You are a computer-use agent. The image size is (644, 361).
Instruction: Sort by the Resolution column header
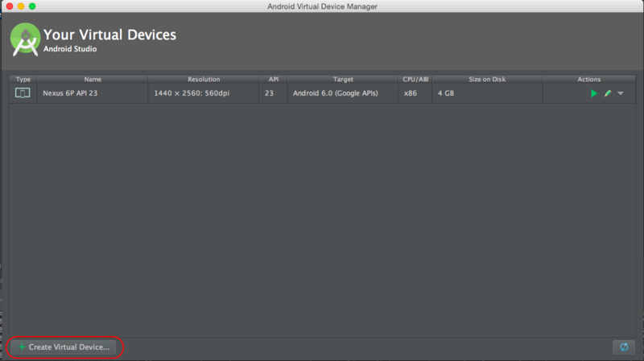point(204,79)
